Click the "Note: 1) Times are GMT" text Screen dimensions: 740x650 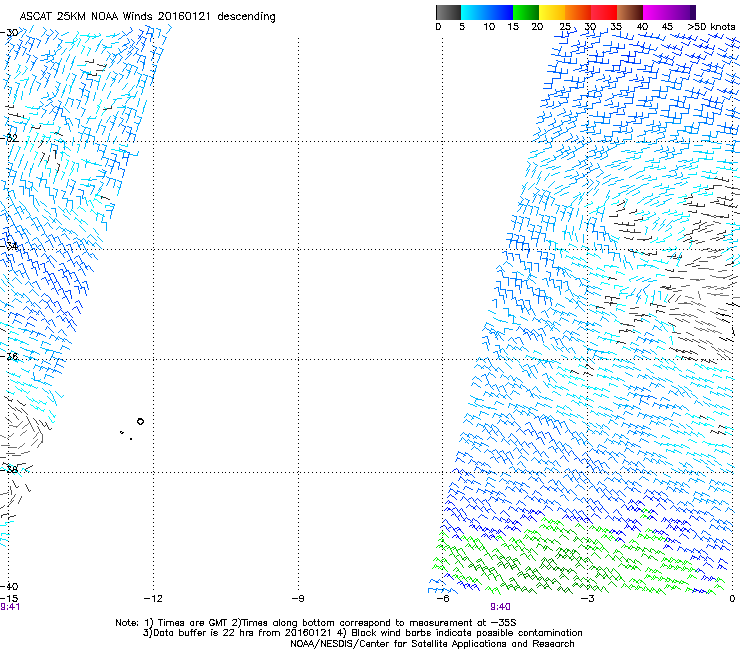pos(170,622)
